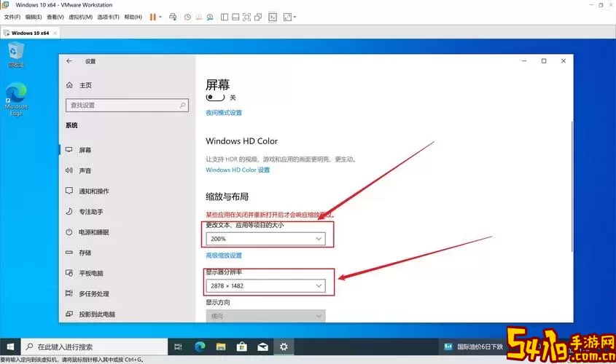Select 平板电脑 in the sidebar
Screen dimensions: 616x364
coord(128,273)
